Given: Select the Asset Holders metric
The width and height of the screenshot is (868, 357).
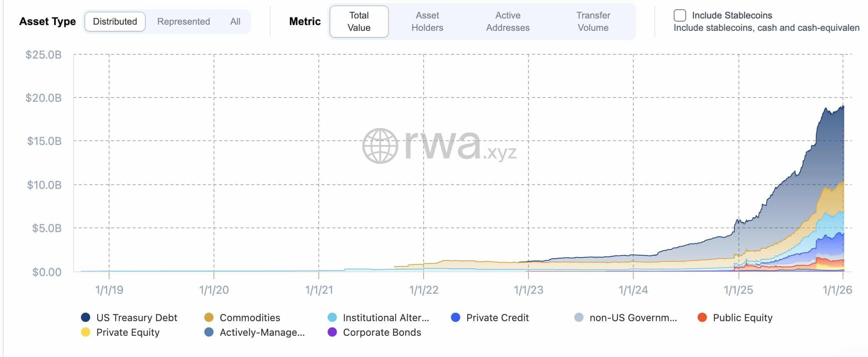Looking at the screenshot, I should [x=427, y=21].
